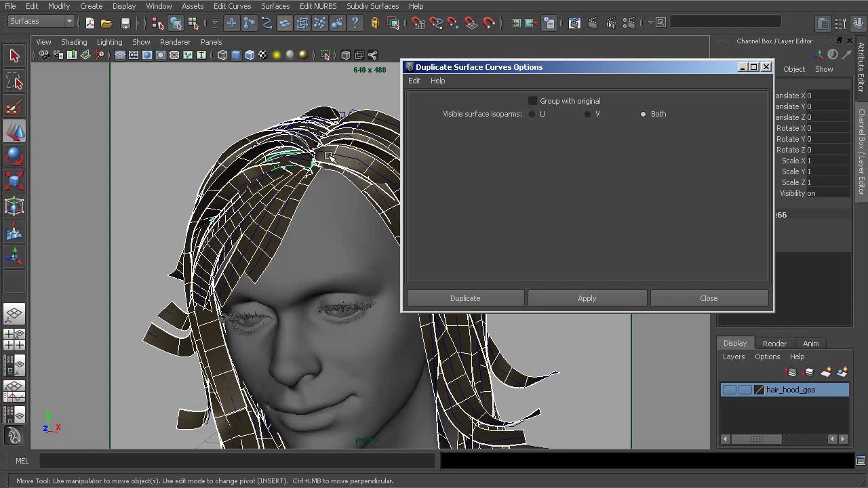Open a scene with the folder icon
868x488 pixels.
pos(106,23)
